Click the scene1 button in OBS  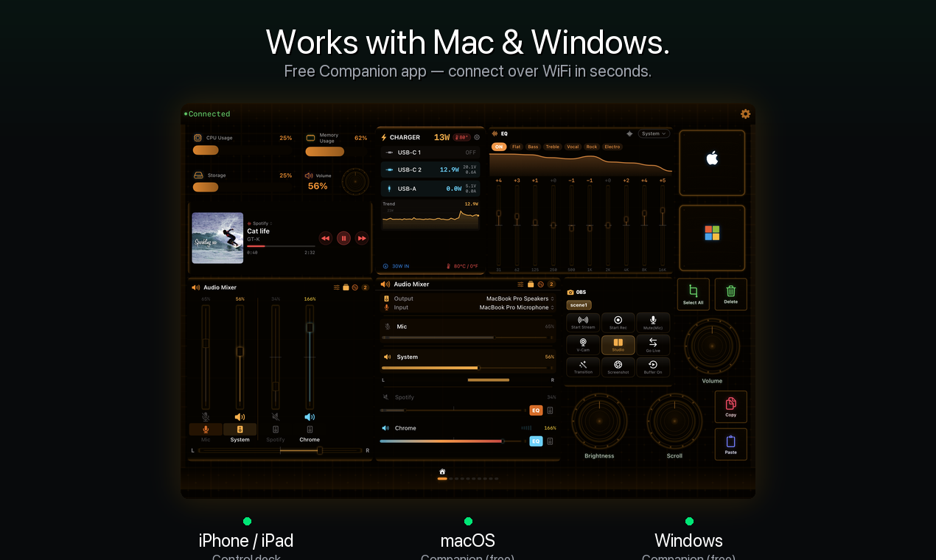point(579,305)
